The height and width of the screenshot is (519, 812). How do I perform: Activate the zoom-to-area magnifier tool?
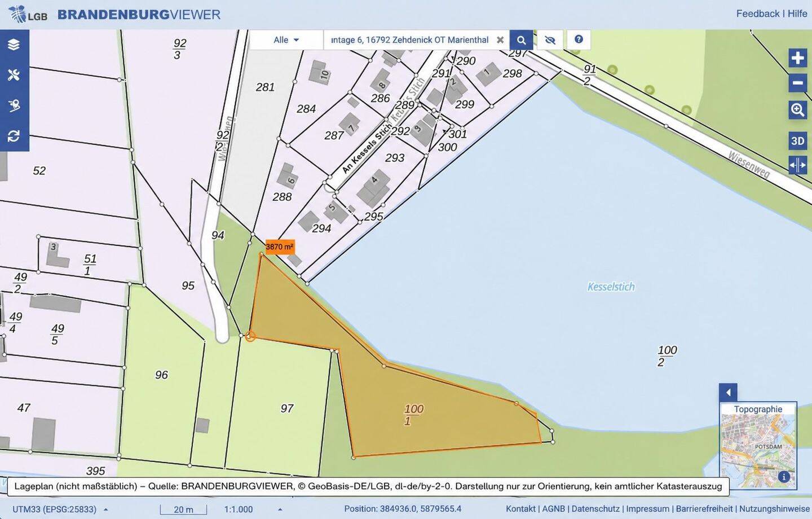(798, 109)
